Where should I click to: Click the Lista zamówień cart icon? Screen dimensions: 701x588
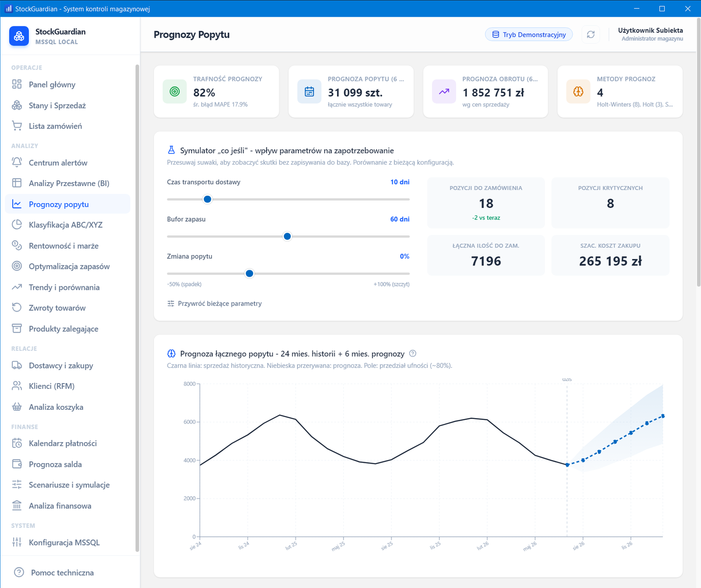pos(17,126)
